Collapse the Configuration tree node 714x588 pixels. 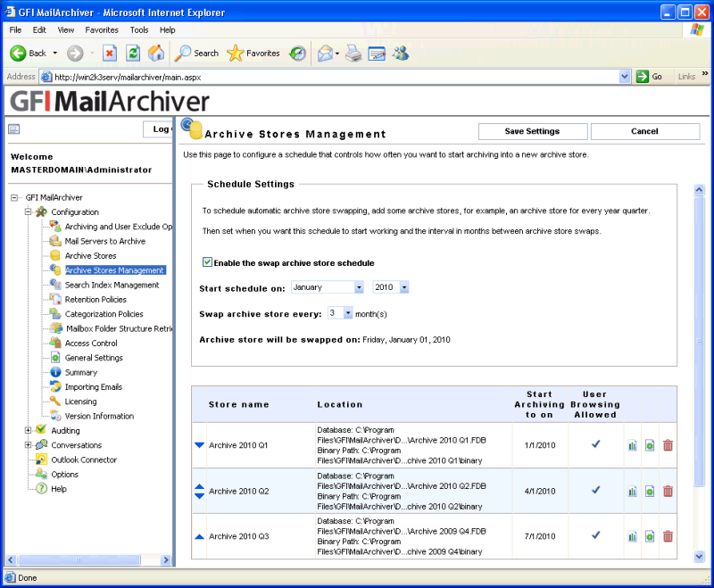click(x=29, y=211)
